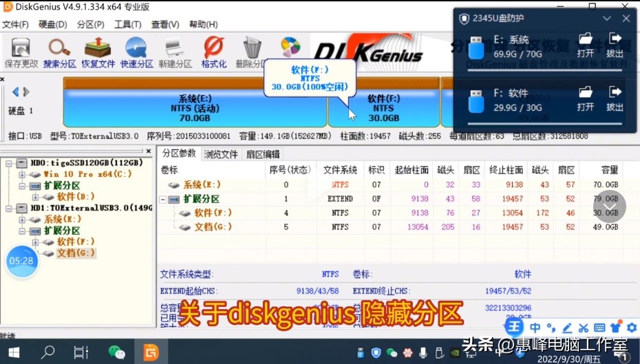Open the 分区(P) menu
The width and height of the screenshot is (640, 364).
coord(91,25)
